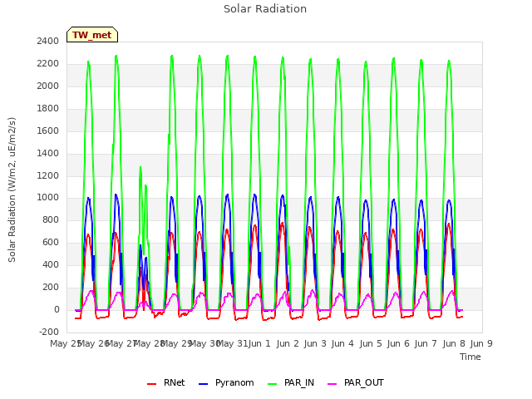The height and width of the screenshot is (399, 532).
Task: Click the 1600 y-axis tick label
Action: pyautogui.click(x=48, y=131)
